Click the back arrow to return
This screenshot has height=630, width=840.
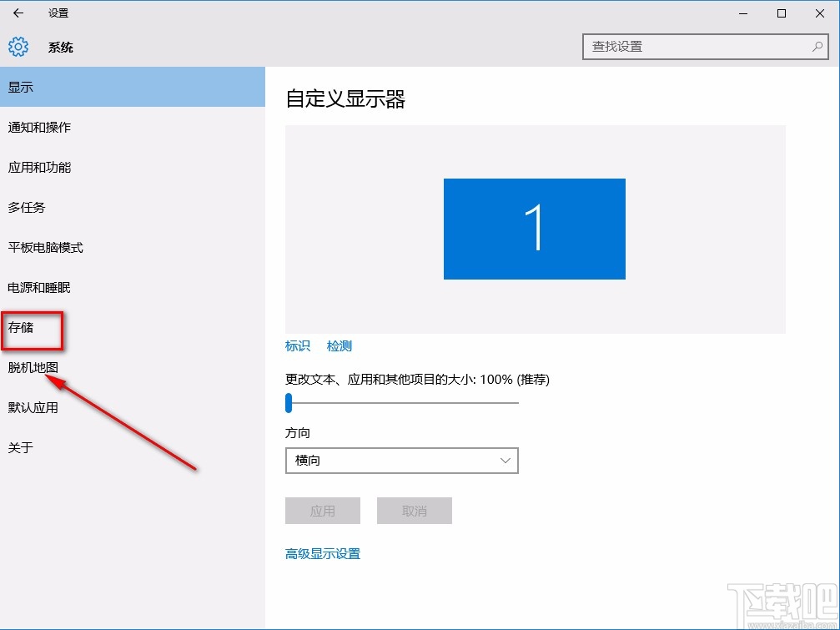coord(17,13)
